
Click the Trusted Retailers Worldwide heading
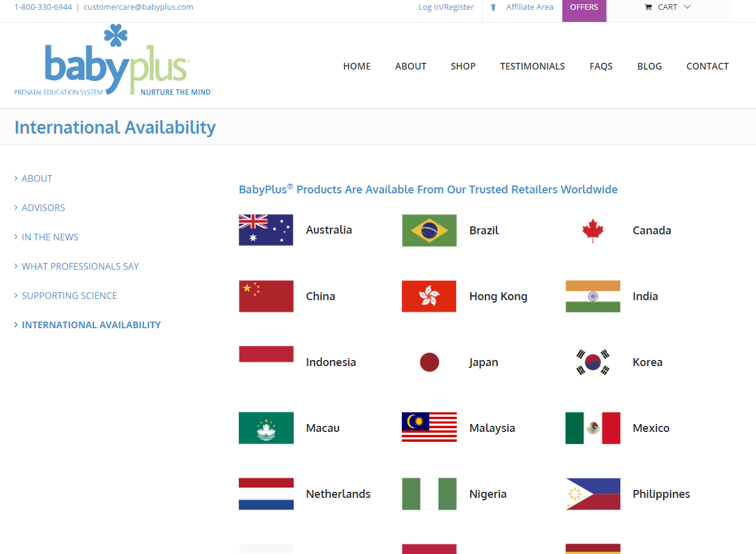point(428,189)
